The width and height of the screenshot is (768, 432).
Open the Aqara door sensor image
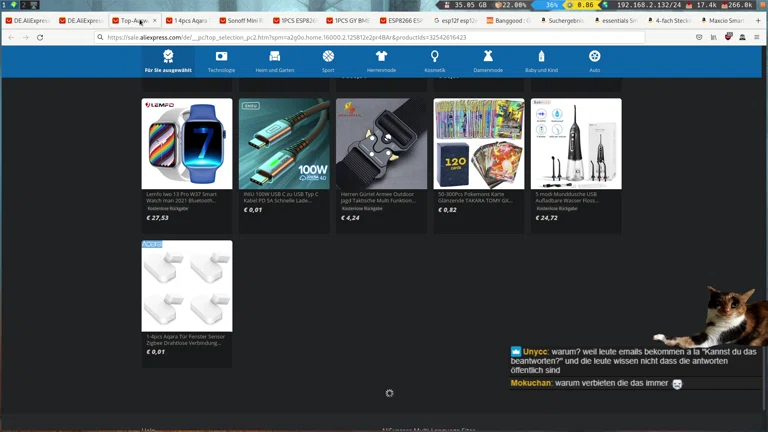(x=187, y=286)
